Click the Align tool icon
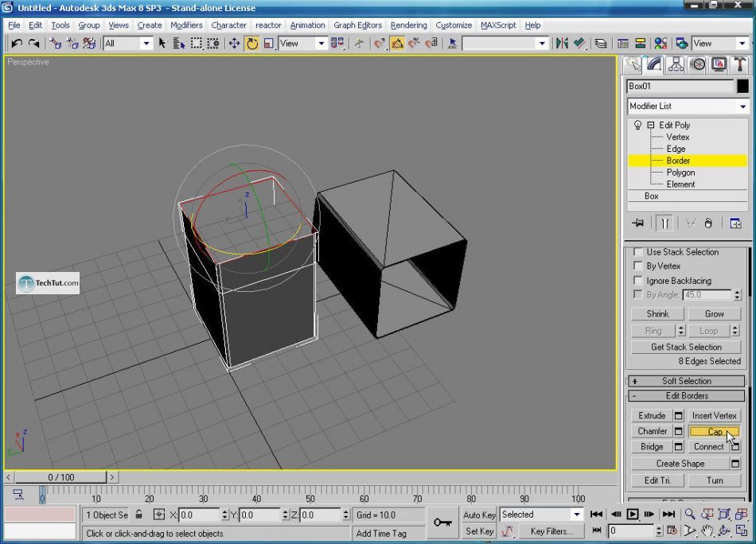This screenshot has height=544, width=756. point(579,44)
